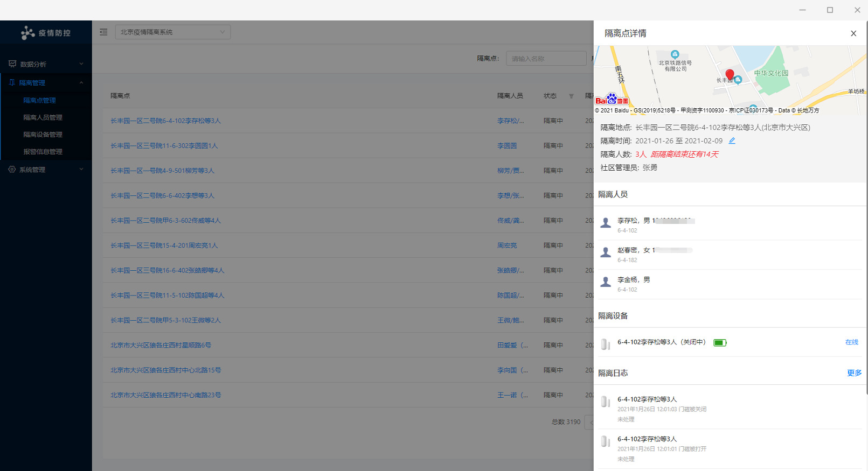Viewport: 868px width, 471px height.
Task: Open the 隔离点管理 submenu item
Action: [39, 101]
